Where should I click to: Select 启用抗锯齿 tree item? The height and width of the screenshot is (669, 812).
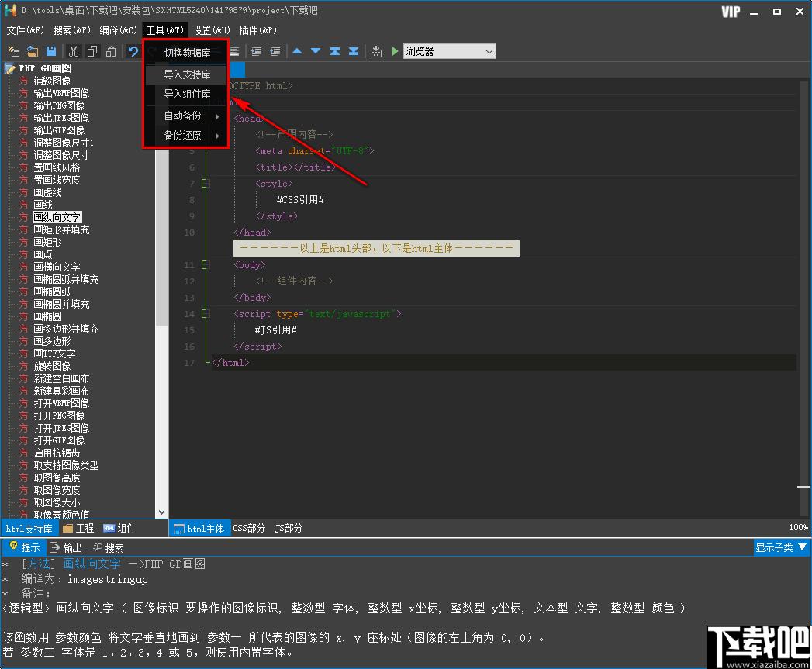pos(57,453)
